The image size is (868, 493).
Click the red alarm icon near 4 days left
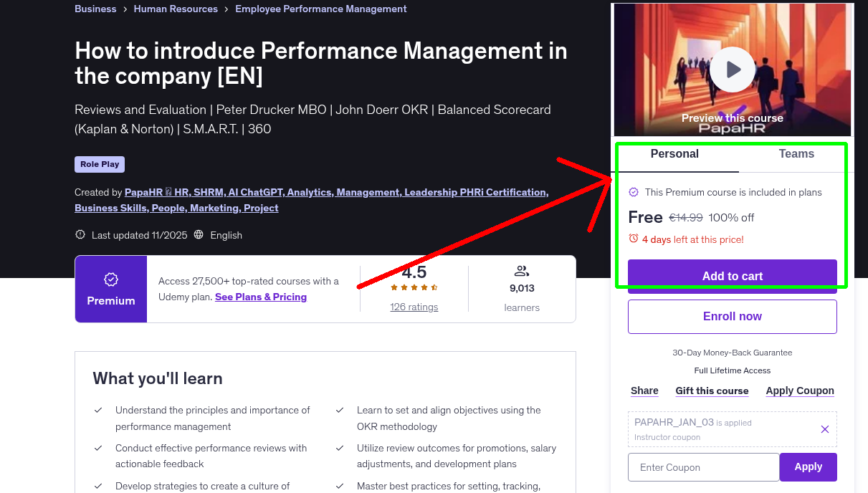(634, 239)
